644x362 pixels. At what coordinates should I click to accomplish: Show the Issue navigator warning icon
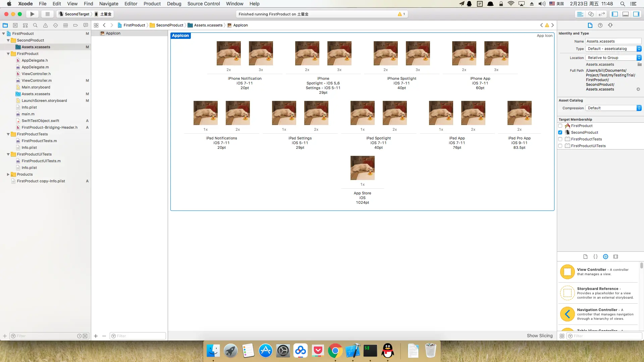[45, 25]
